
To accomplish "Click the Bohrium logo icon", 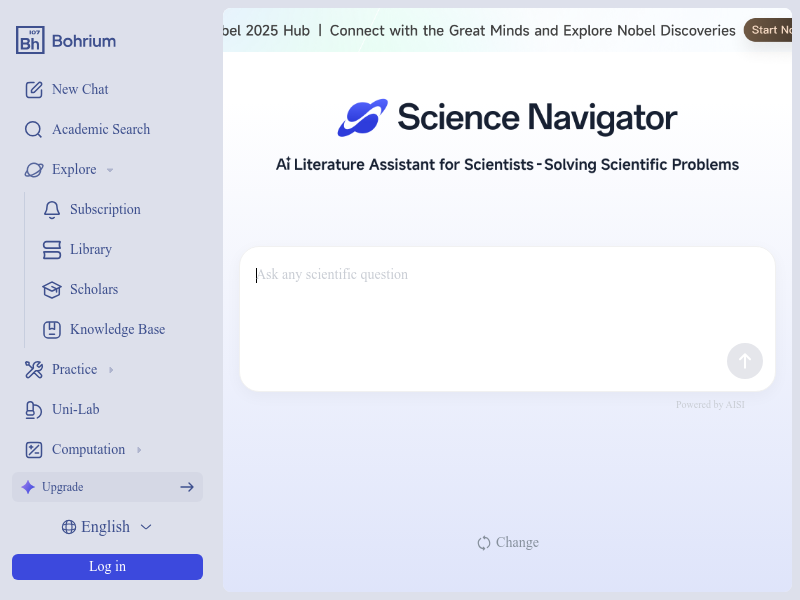I will pos(30,40).
